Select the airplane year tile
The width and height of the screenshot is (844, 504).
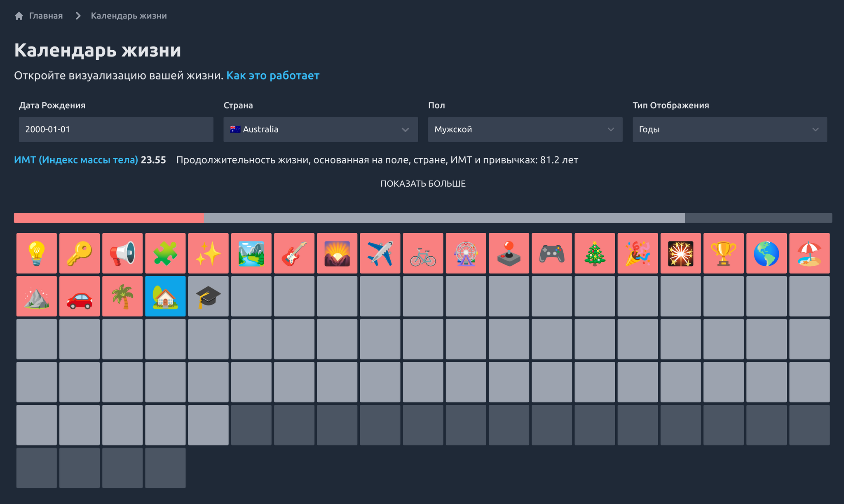(380, 253)
